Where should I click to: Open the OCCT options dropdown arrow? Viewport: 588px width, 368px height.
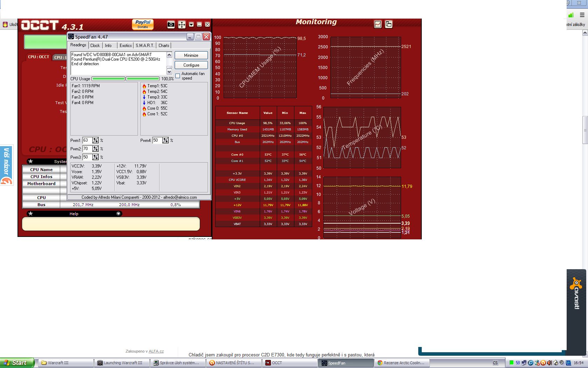191,25
